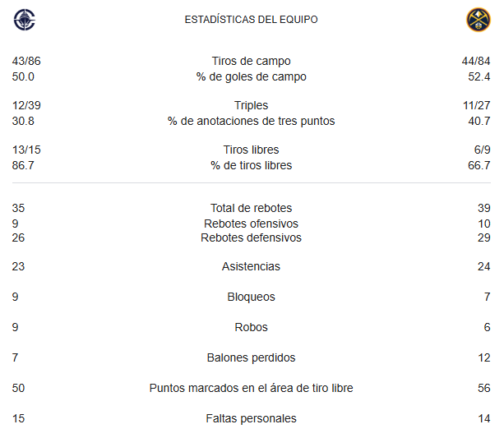Screen dimensions: 504x438
Task: Select the Robos stat label
Action: pyautogui.click(x=251, y=327)
